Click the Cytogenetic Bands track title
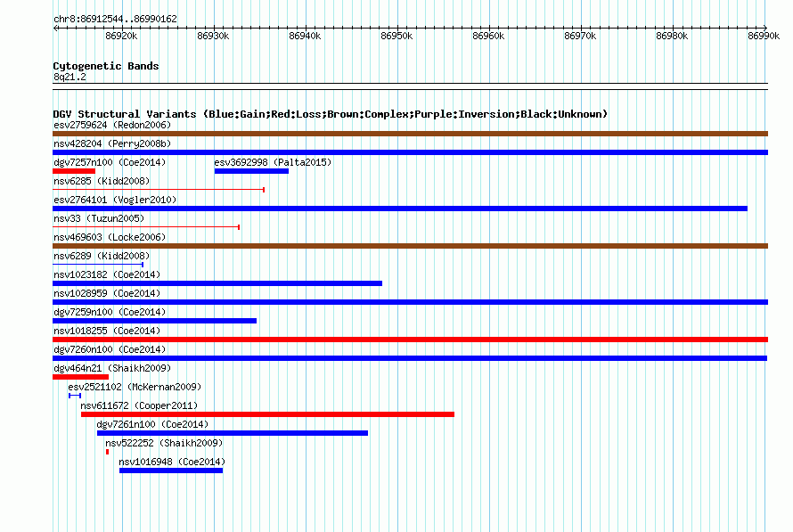Image resolution: width=793 pixels, height=532 pixels. (106, 66)
